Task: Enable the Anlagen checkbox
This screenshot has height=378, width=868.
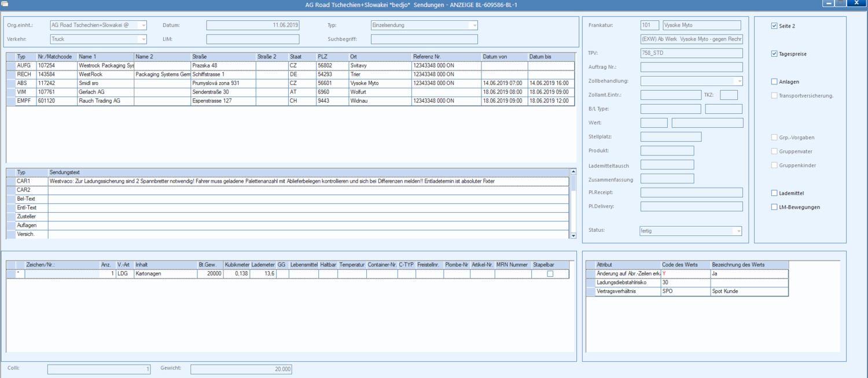Action: [x=774, y=81]
